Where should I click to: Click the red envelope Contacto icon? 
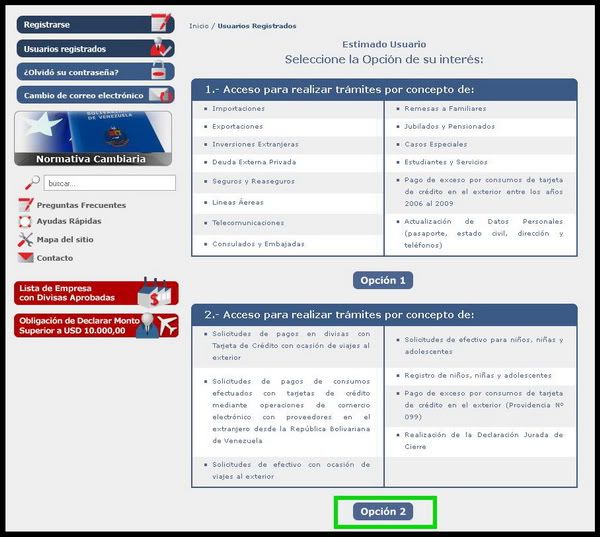point(26,258)
